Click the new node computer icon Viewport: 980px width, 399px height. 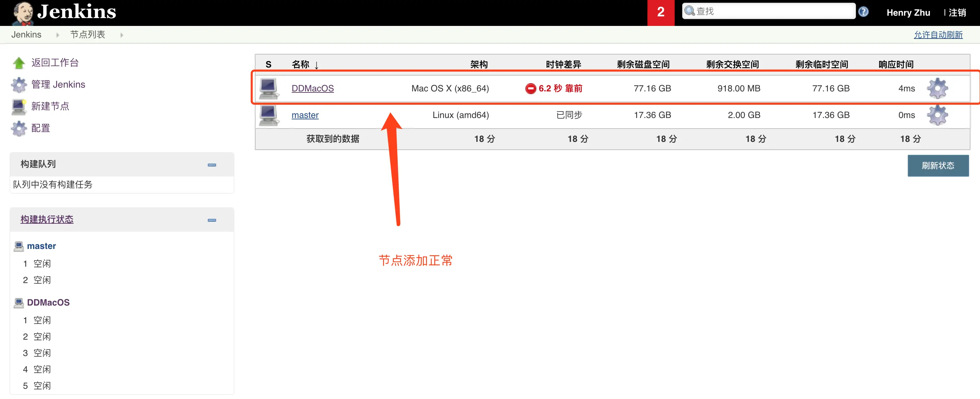pyautogui.click(x=19, y=107)
